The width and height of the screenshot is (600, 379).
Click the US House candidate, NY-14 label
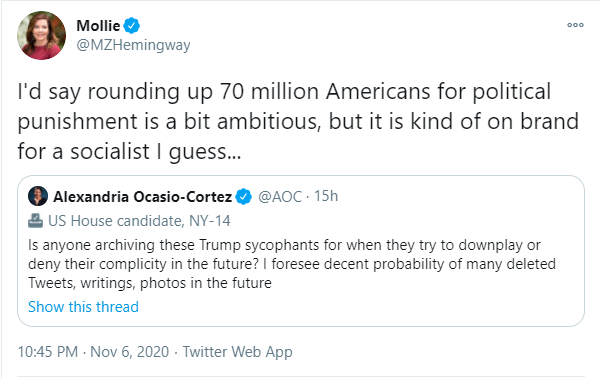pyautogui.click(x=139, y=221)
